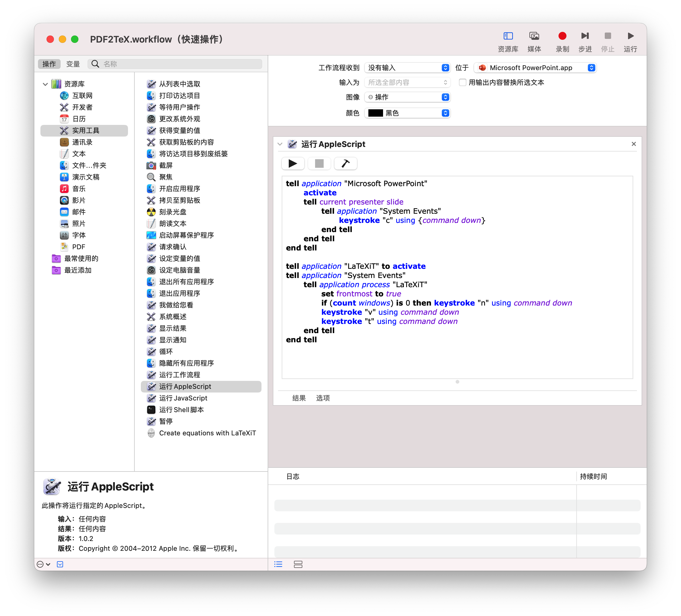681x616 pixels.
Task: Click the Stop (停止) toolbar icon
Action: pos(608,36)
